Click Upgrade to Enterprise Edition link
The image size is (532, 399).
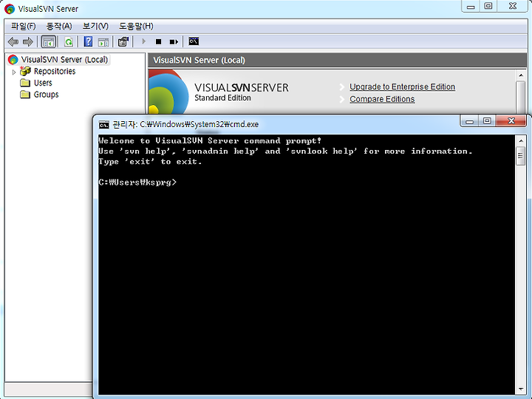[403, 87]
